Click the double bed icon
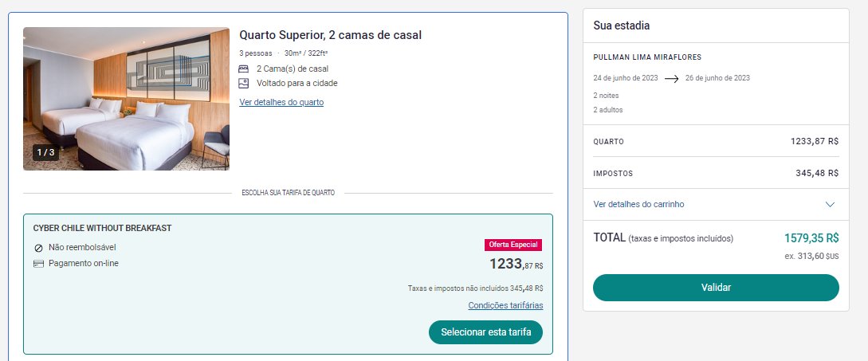The height and width of the screenshot is (361, 868). [x=244, y=69]
